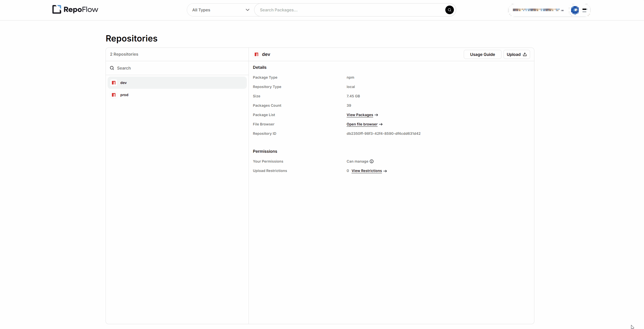
Task: Click the Can manage info icon
Action: [371, 161]
